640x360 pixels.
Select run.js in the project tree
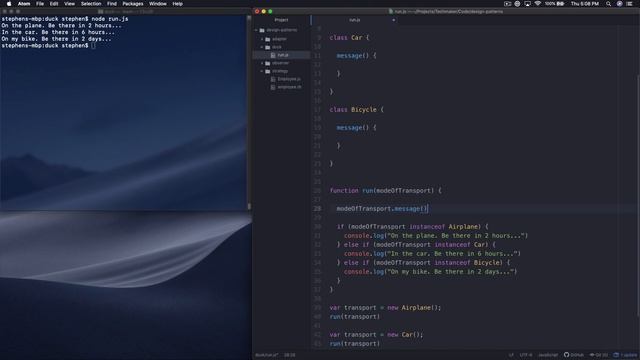pos(282,55)
